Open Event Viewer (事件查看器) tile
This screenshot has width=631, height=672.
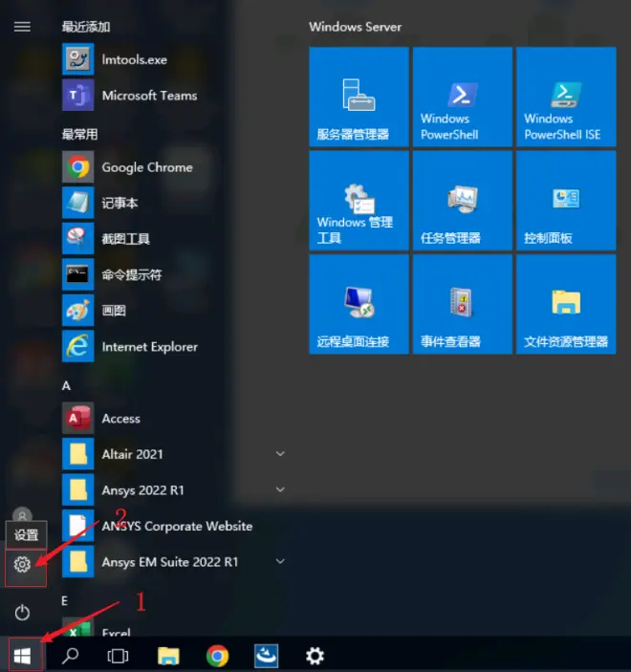[463, 304]
